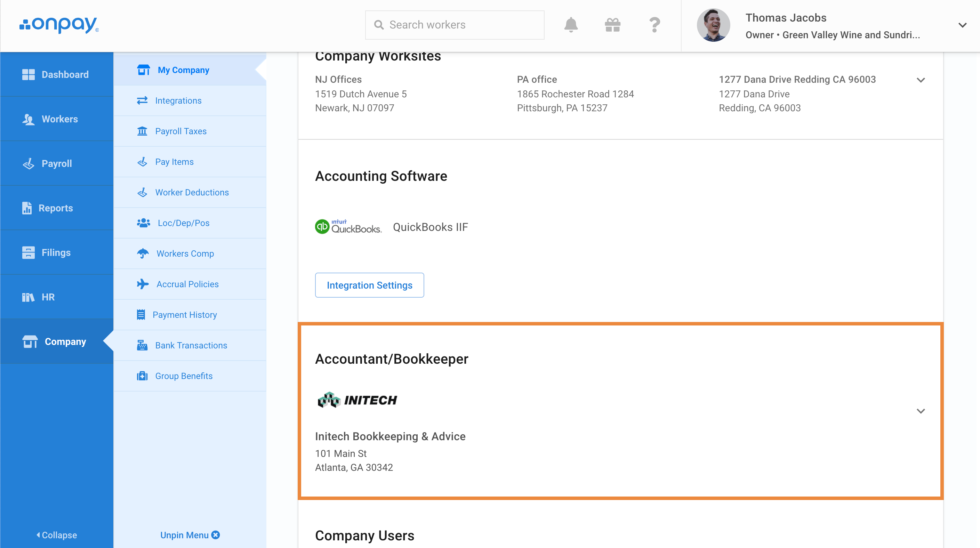Click the QuickBooks IIF label
The image size is (980, 548).
point(430,227)
